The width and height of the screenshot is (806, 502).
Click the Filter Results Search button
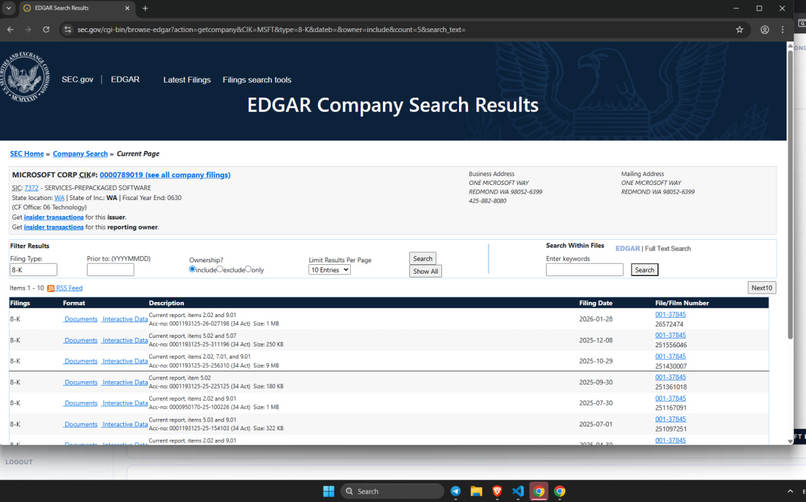pyautogui.click(x=423, y=258)
